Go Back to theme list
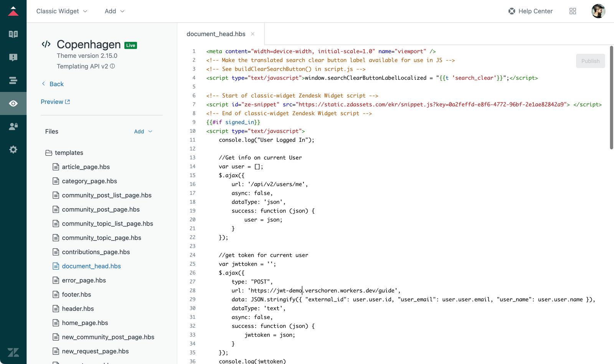Screen dimensions: 614x364 pos(53,84)
